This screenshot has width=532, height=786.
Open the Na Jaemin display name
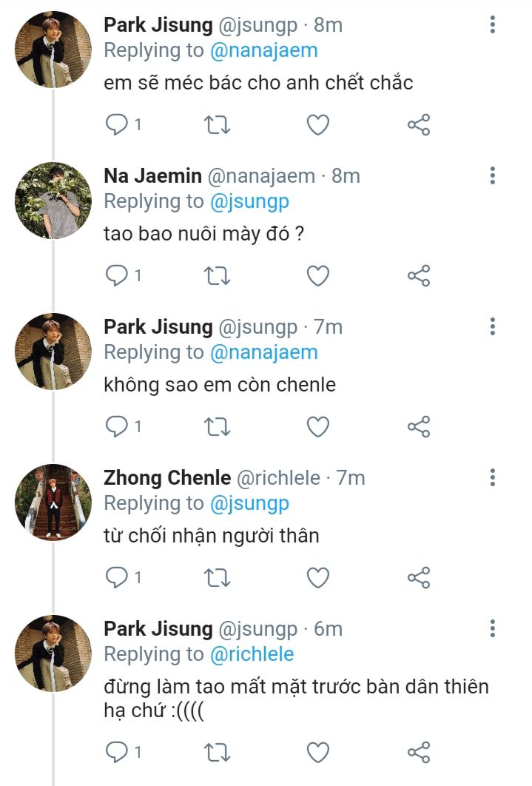152,176
